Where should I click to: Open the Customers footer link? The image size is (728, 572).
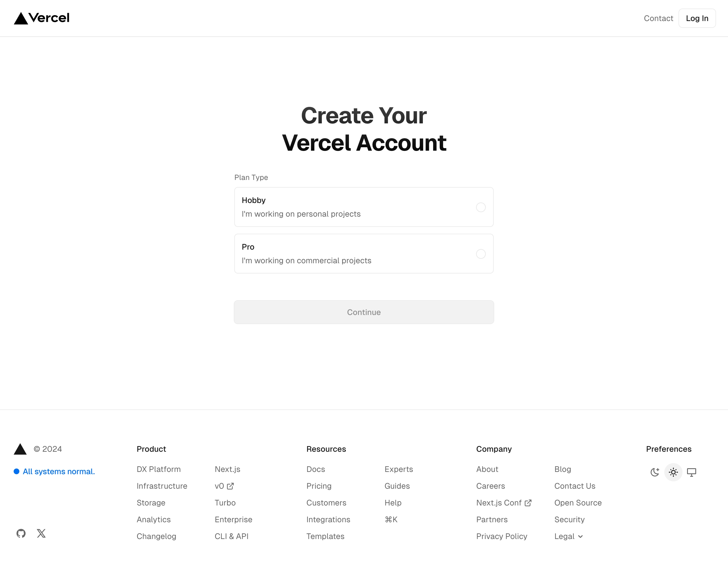[326, 503]
